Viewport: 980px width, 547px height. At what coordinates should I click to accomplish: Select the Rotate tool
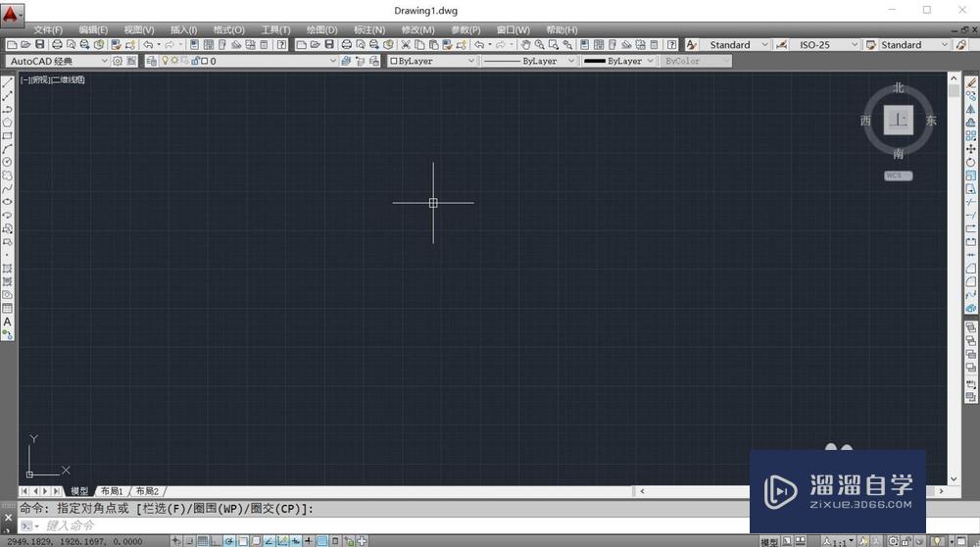(x=970, y=162)
